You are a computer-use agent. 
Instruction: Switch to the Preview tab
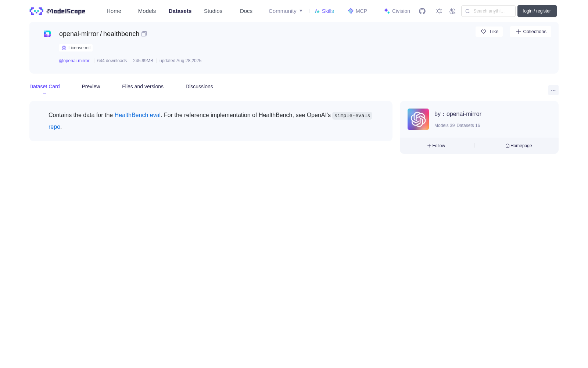91,86
